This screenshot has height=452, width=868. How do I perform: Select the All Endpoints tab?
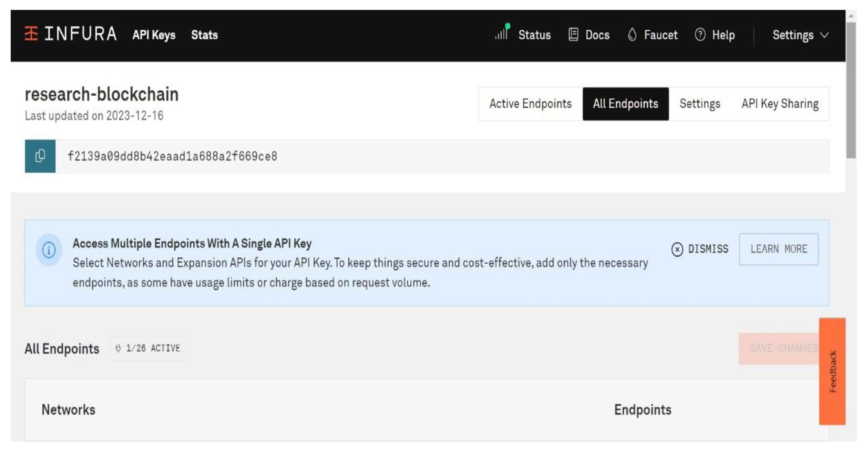click(x=625, y=104)
